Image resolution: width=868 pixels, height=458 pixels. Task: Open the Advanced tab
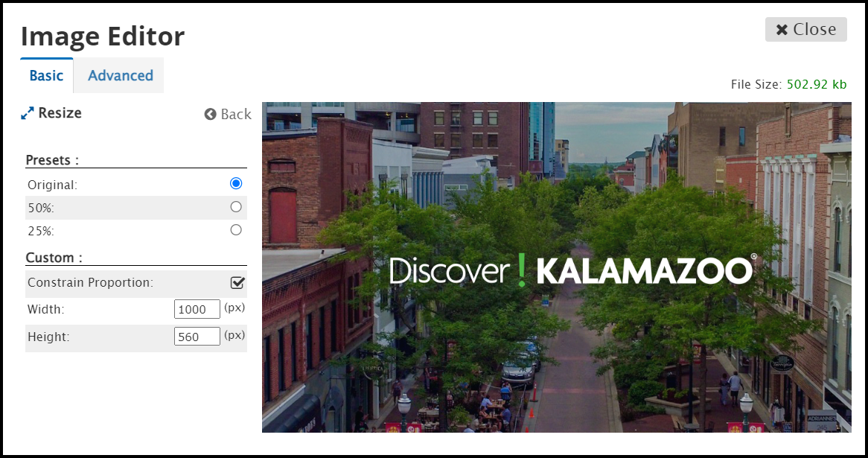point(120,75)
